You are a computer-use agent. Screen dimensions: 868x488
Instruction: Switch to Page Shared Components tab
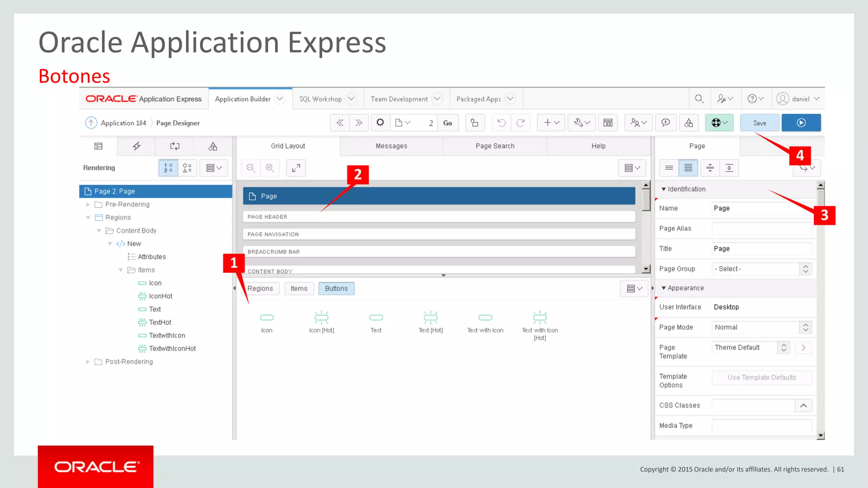click(x=213, y=146)
